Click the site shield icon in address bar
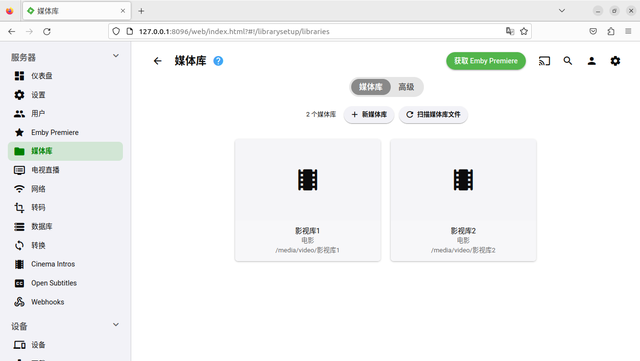 pos(116,31)
